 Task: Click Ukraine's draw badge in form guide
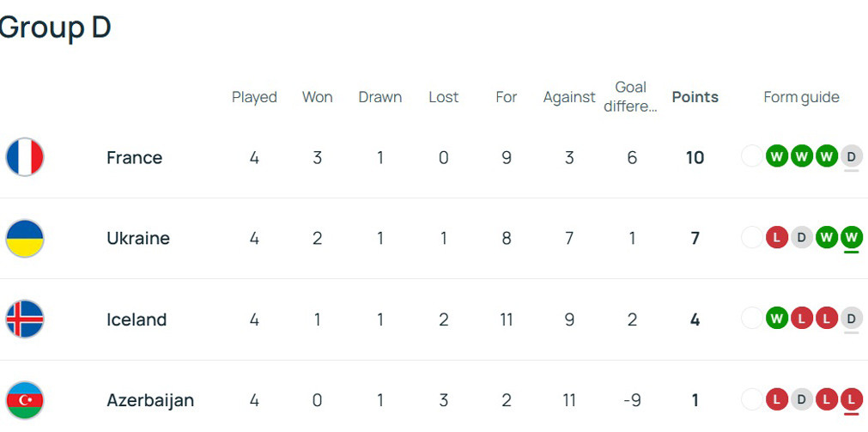801,237
